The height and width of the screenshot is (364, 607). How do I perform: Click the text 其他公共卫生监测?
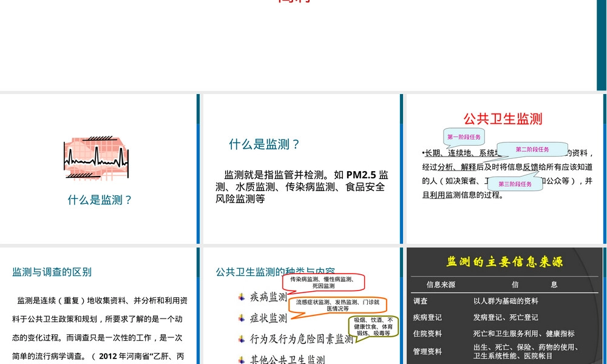point(287,359)
